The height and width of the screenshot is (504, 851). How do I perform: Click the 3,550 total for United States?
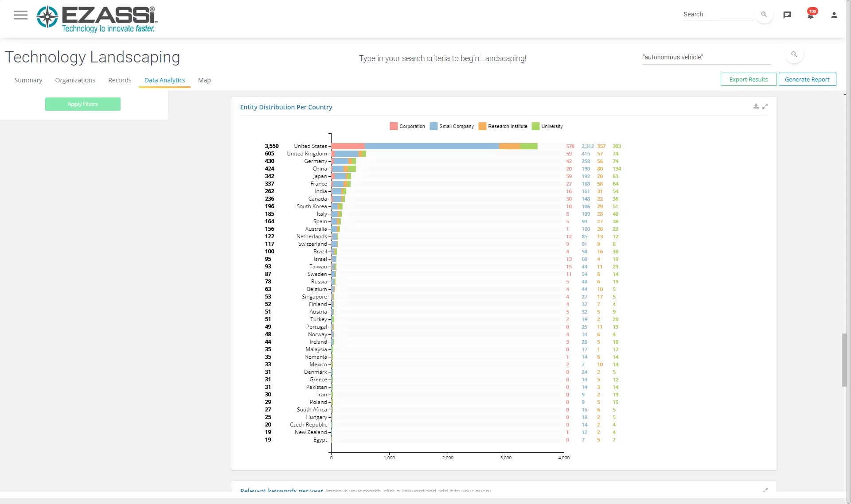272,146
